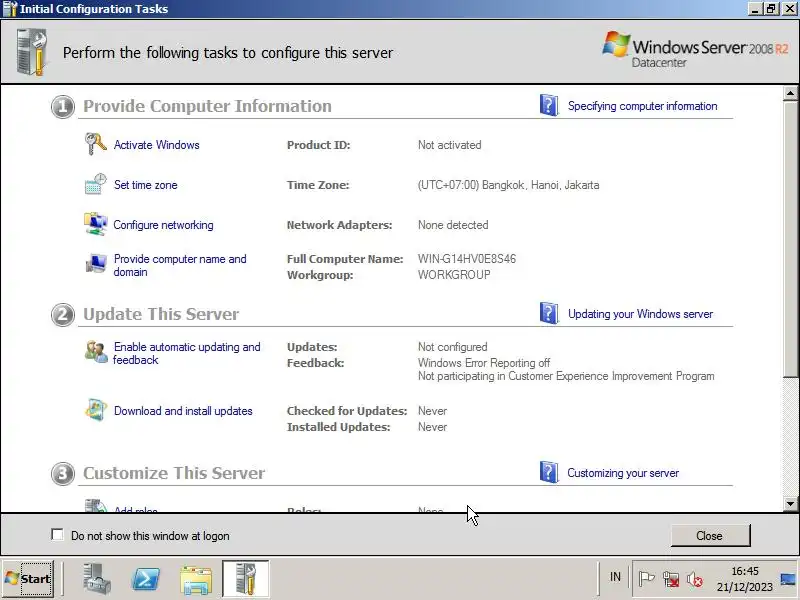
Task: Click the Configure networking computers icon
Action: (95, 224)
